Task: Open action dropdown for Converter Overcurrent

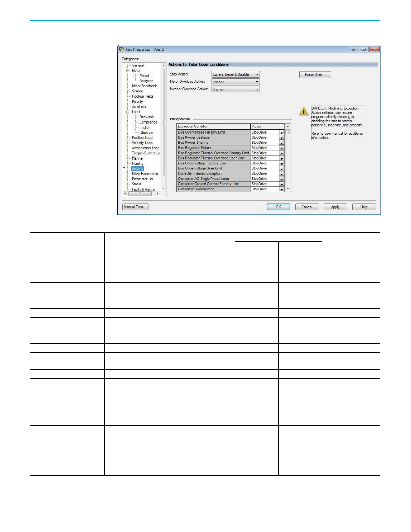Action: [x=281, y=189]
